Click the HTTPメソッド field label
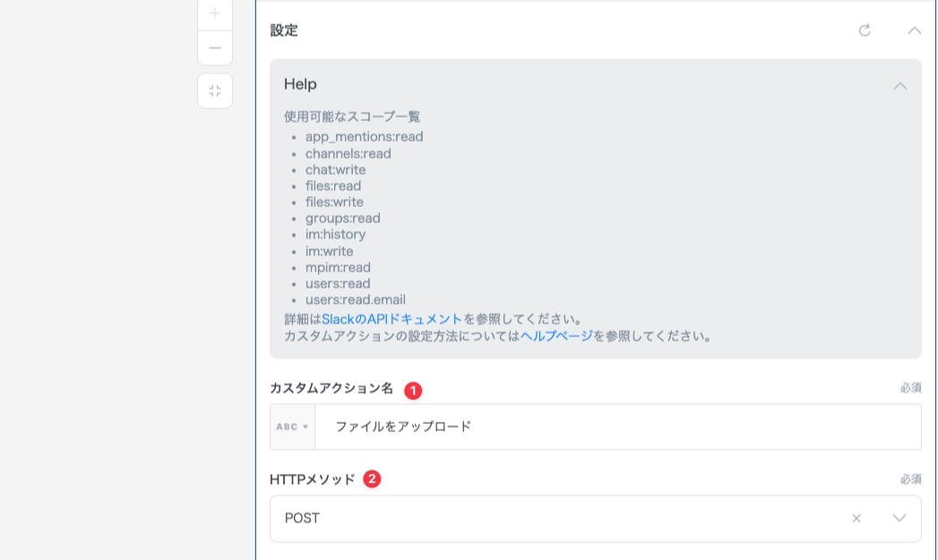The image size is (938, 560). pyautogui.click(x=313, y=479)
